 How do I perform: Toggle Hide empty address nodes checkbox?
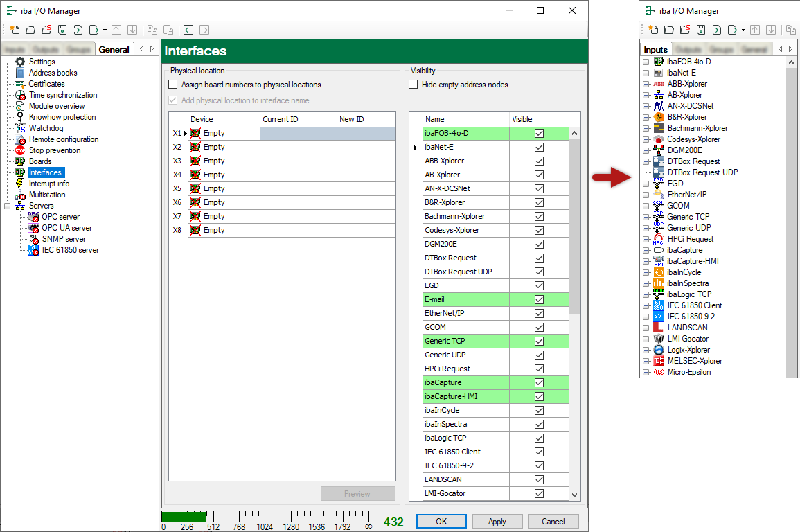pyautogui.click(x=414, y=85)
